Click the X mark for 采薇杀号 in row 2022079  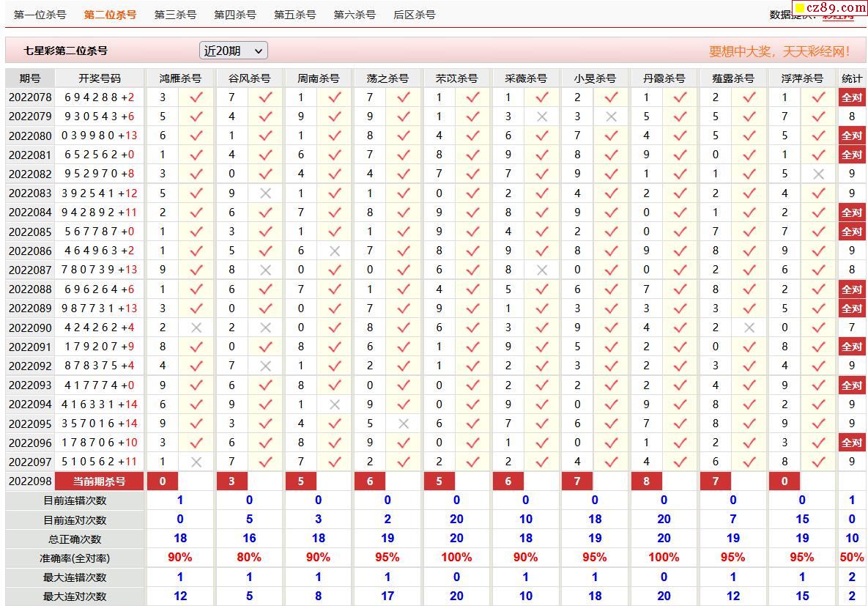coord(542,117)
